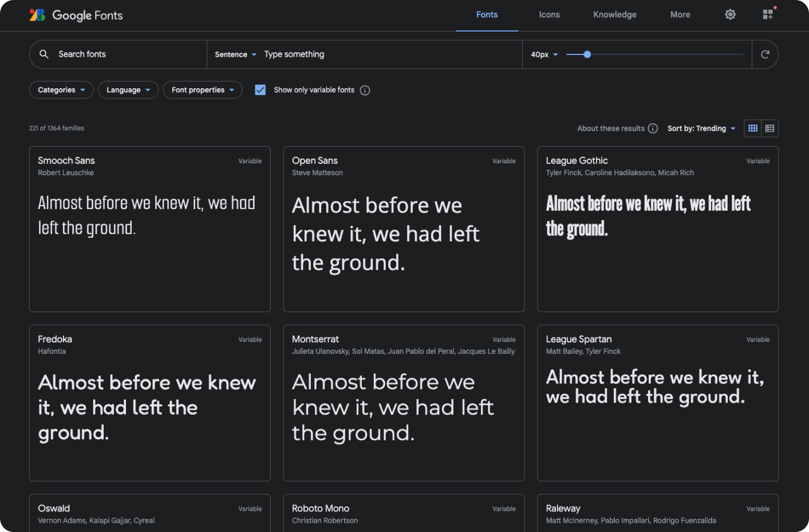
Task: Click the reset preview refresh icon
Action: pyautogui.click(x=765, y=54)
